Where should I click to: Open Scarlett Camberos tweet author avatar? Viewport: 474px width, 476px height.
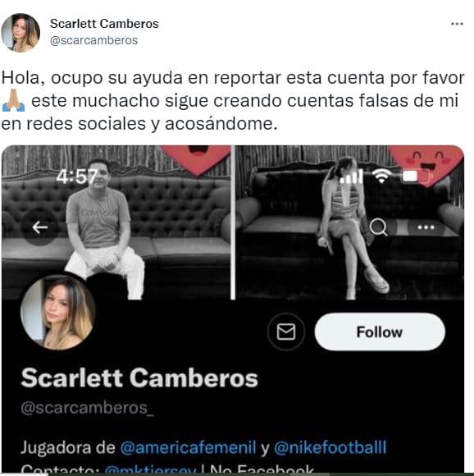coord(21,33)
